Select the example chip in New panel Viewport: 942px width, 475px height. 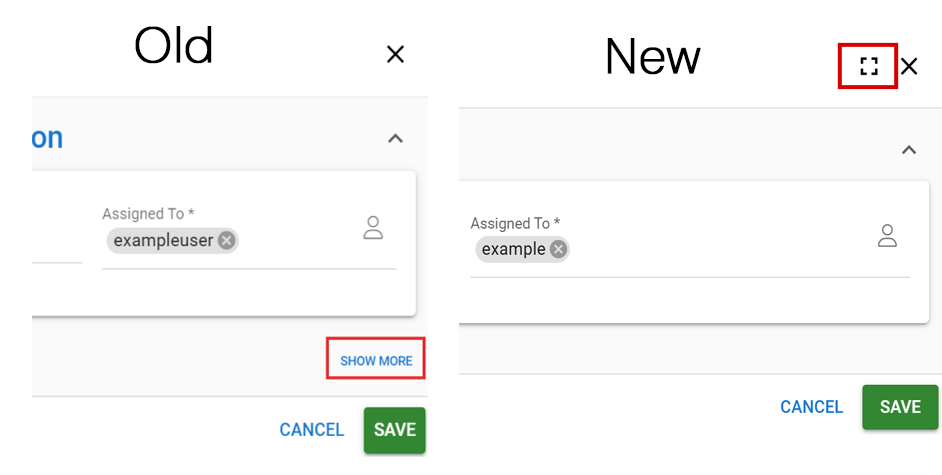pyautogui.click(x=513, y=249)
